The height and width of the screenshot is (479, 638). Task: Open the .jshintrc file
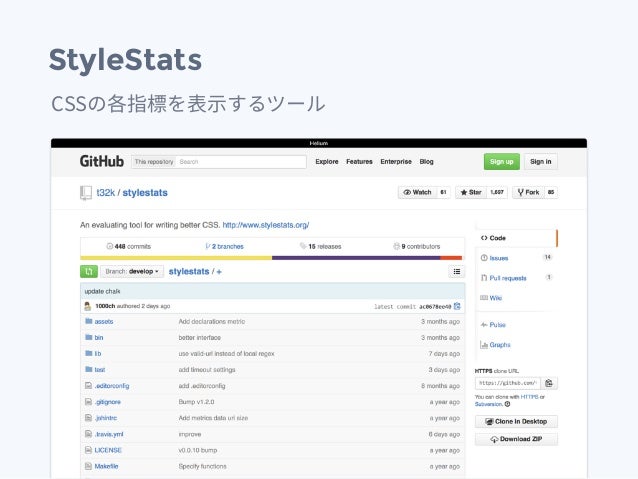[x=106, y=418]
